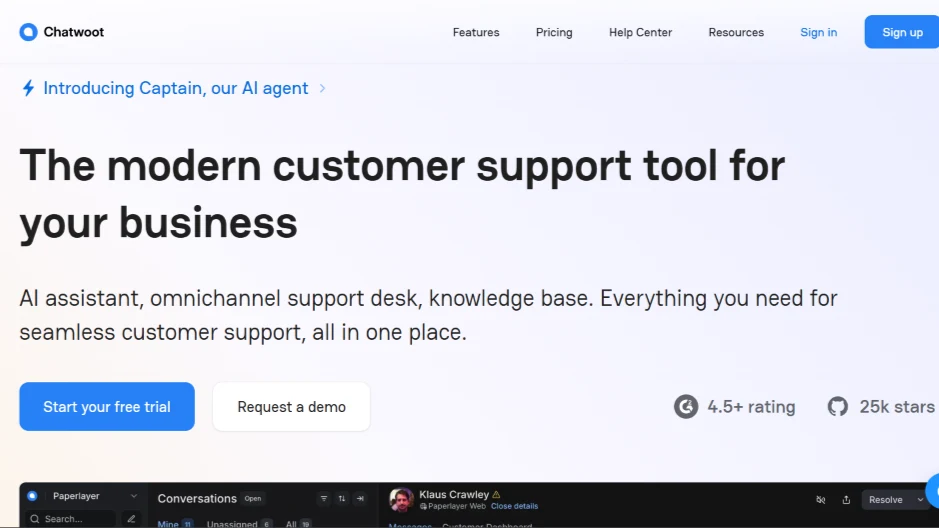Click the sort conversations icon

coord(342,498)
